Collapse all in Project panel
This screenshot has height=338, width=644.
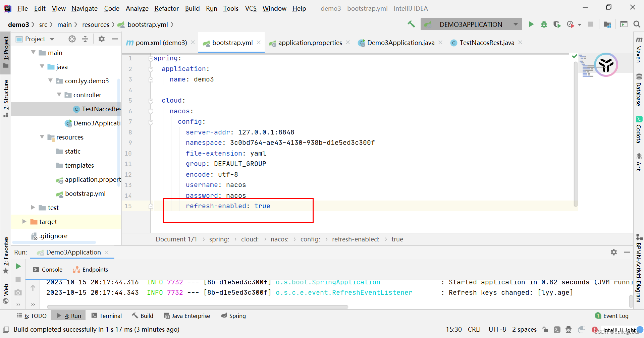point(85,39)
